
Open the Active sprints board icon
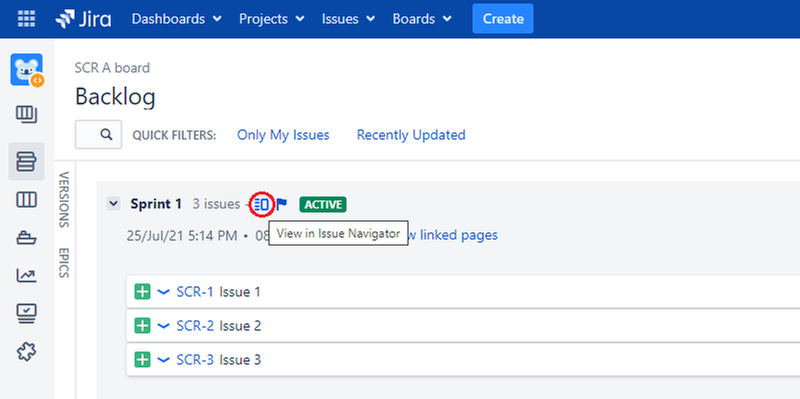coord(27,200)
